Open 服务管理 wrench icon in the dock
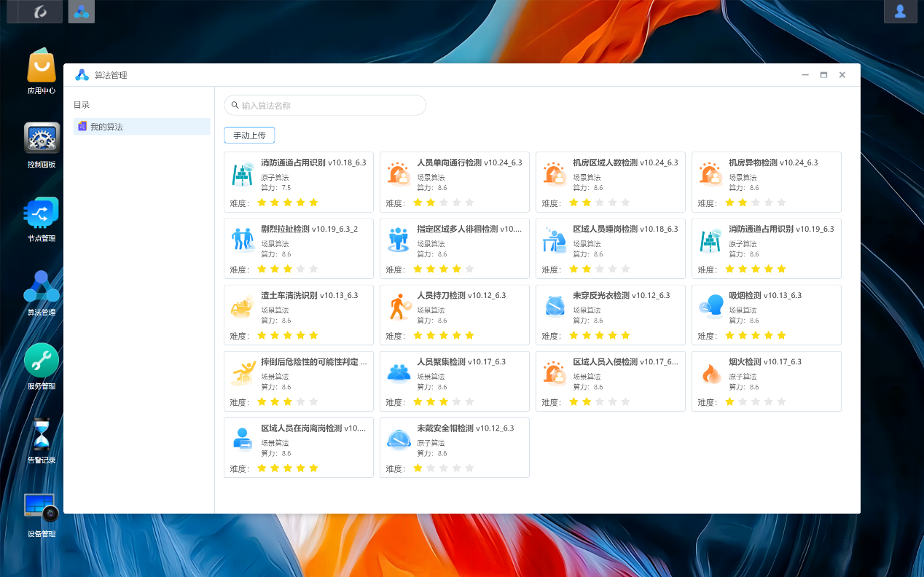Viewport: 924px width, 577px height. point(40,359)
